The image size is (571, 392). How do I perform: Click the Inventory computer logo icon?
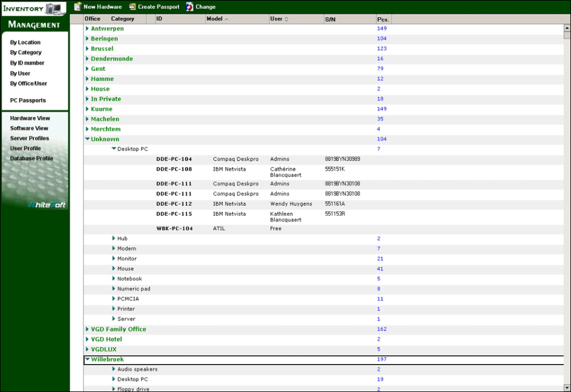pos(55,8)
